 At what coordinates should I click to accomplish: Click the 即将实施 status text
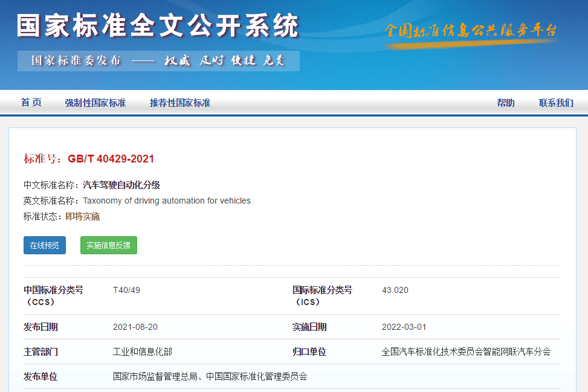[83, 216]
